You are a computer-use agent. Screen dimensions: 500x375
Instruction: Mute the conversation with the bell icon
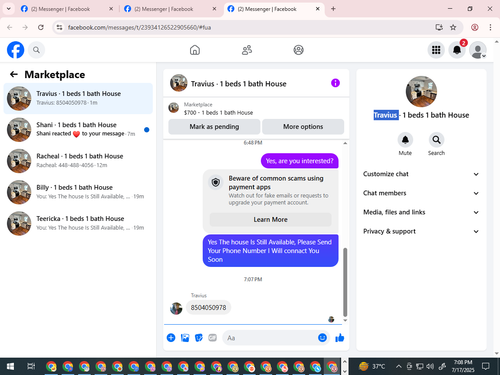tap(405, 140)
